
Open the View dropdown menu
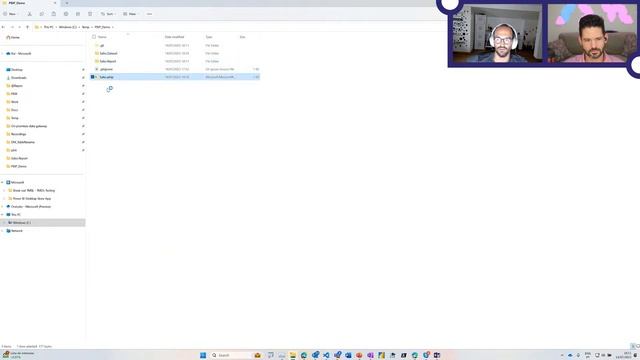tap(131, 14)
